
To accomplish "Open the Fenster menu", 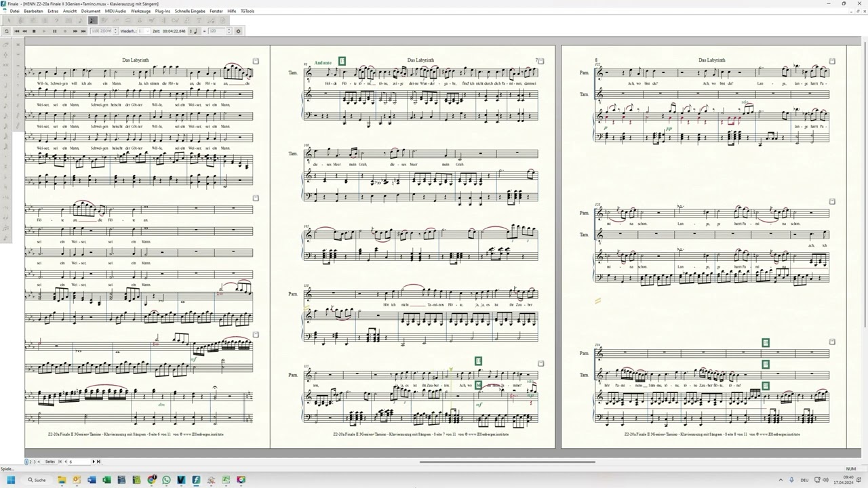I will (216, 12).
